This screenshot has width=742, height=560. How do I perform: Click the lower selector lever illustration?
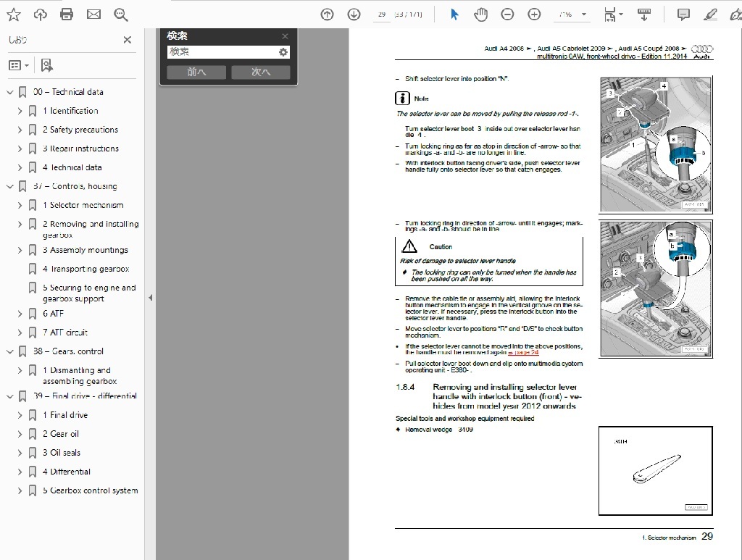pos(656,288)
